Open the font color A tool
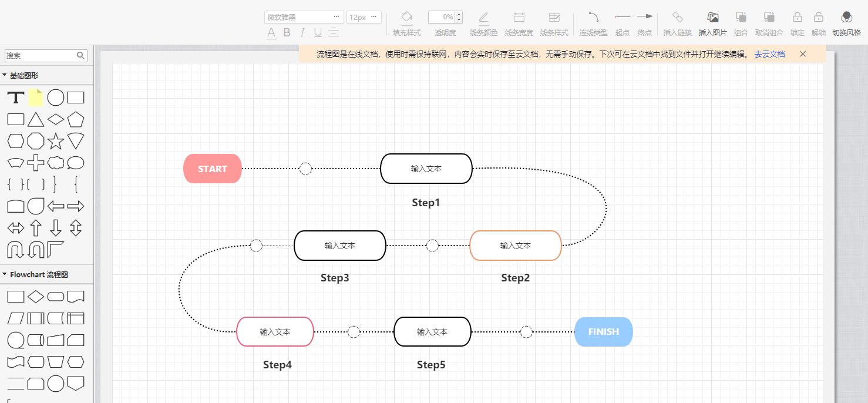The width and height of the screenshot is (868, 403). (x=271, y=32)
